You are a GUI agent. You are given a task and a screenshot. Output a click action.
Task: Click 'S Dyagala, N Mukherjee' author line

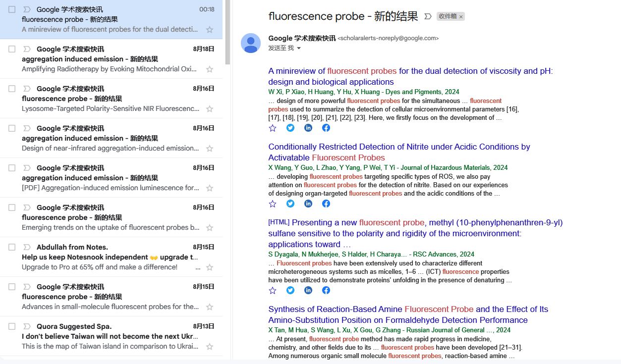tap(371, 254)
